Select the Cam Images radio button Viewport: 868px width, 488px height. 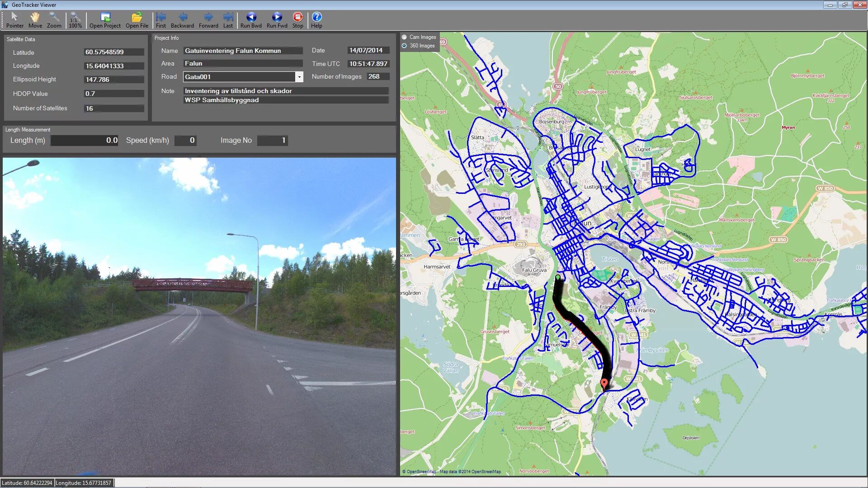pyautogui.click(x=404, y=37)
